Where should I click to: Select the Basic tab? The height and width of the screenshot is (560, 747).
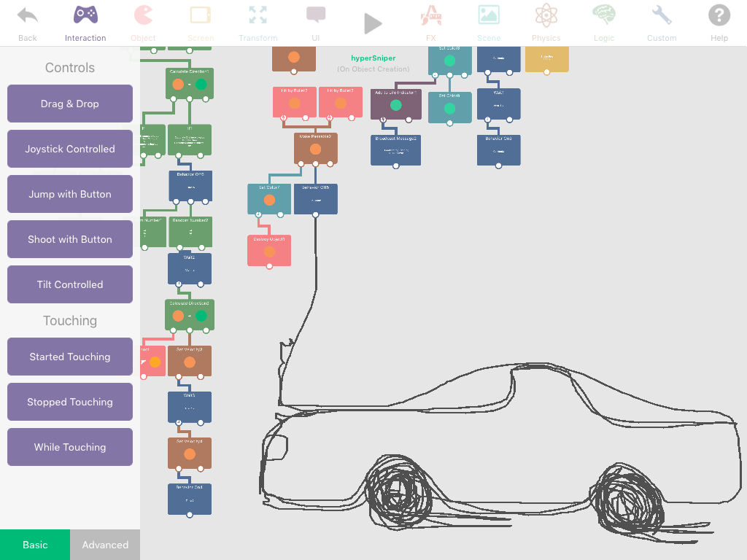[35, 545]
